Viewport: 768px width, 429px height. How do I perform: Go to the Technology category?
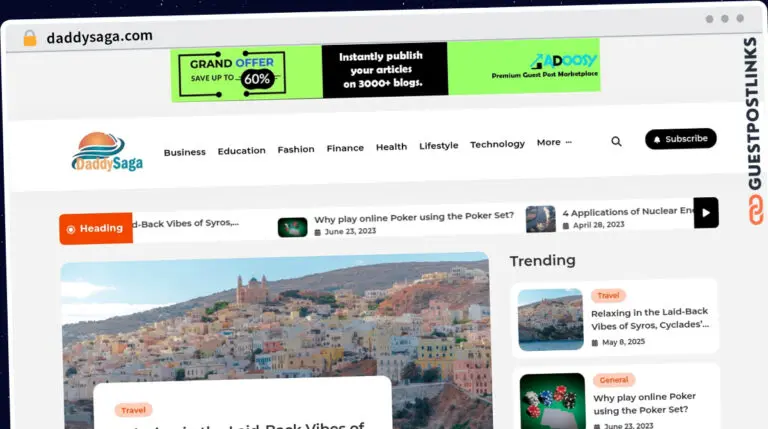497,144
